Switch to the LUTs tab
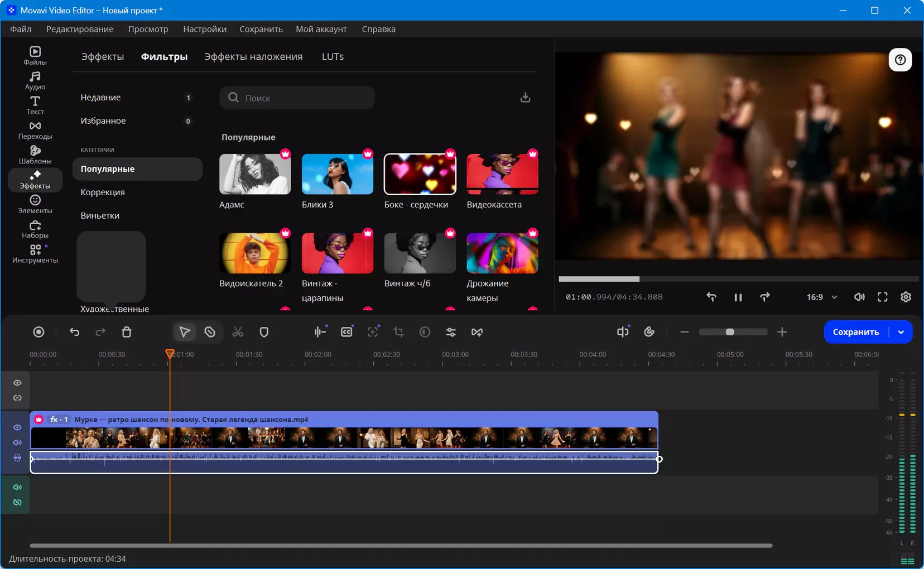Image resolution: width=924 pixels, height=569 pixels. tap(333, 56)
